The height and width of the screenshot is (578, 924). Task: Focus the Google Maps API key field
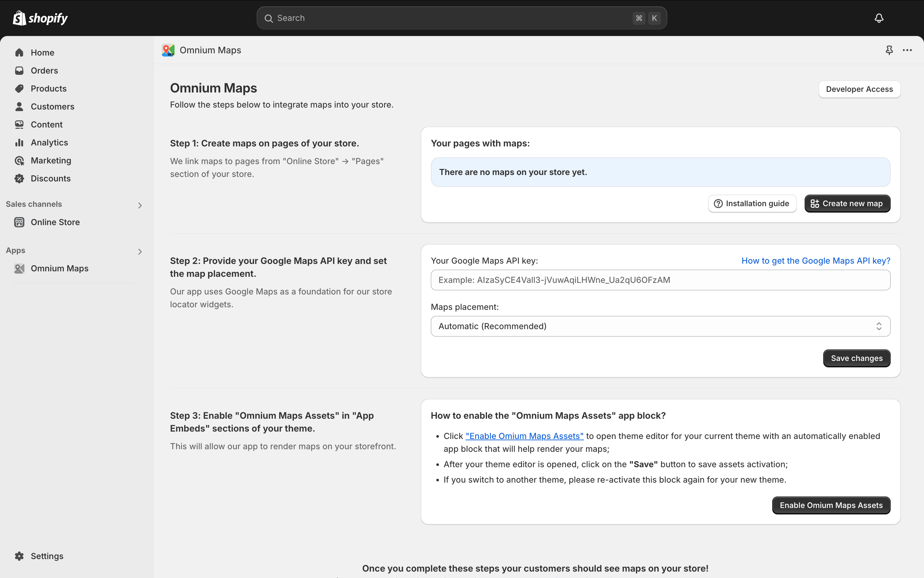[x=660, y=280]
